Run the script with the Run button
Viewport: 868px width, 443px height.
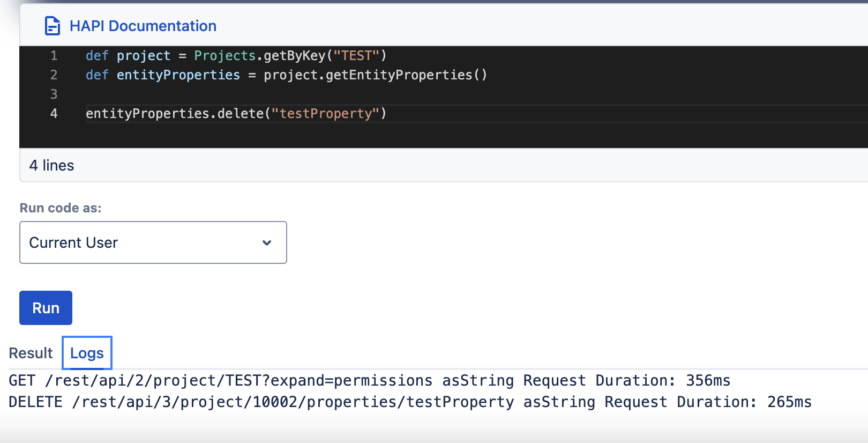tap(46, 308)
